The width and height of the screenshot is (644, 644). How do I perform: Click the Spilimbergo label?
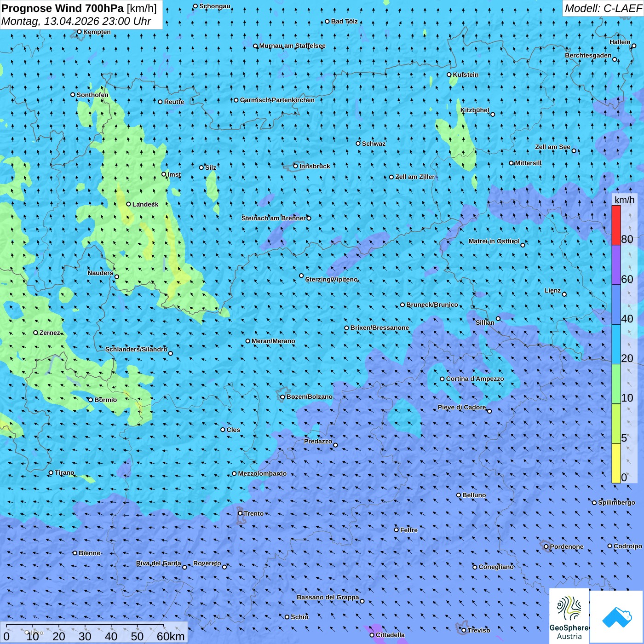[x=616, y=502]
